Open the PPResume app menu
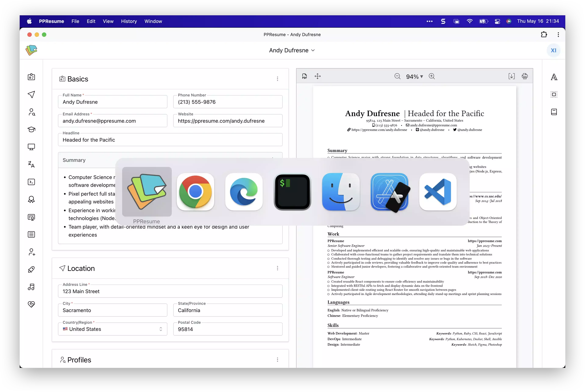 click(x=51, y=21)
